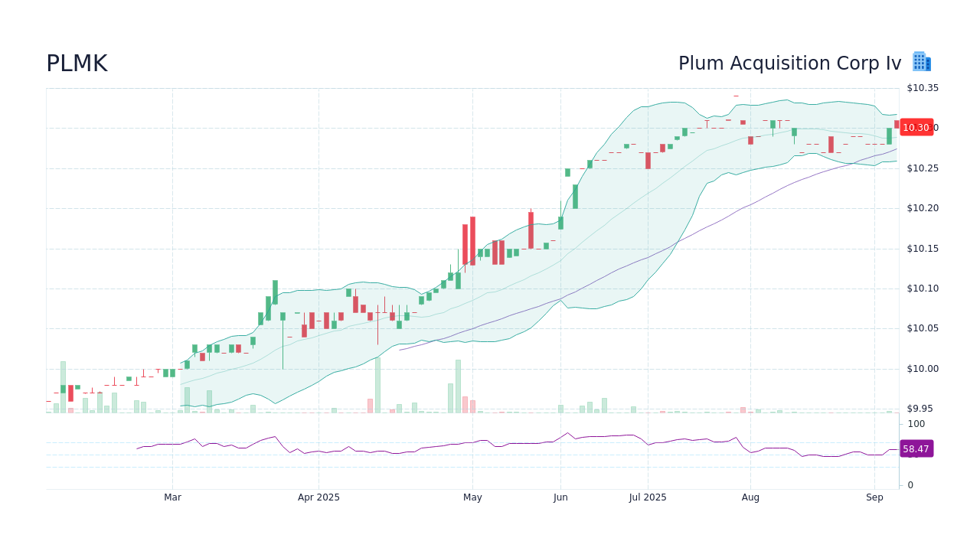Click the May date axis label
This screenshot has height=551, width=980.
(x=472, y=497)
